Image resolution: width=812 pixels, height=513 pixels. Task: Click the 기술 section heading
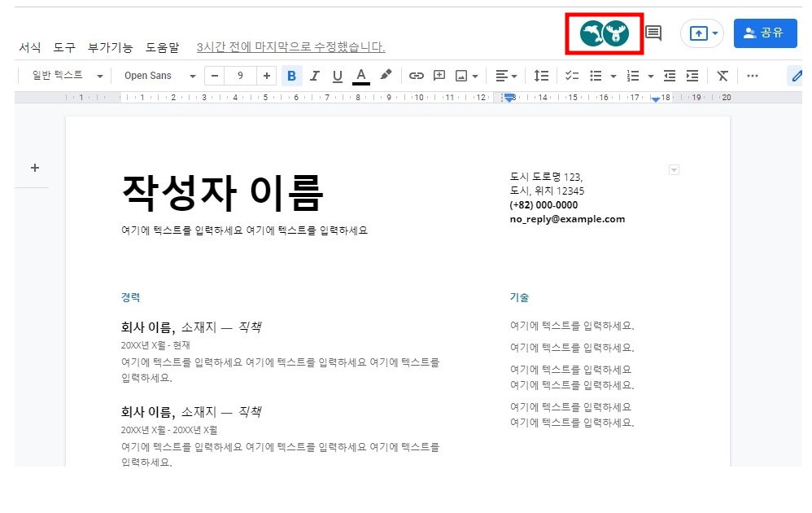tap(519, 297)
